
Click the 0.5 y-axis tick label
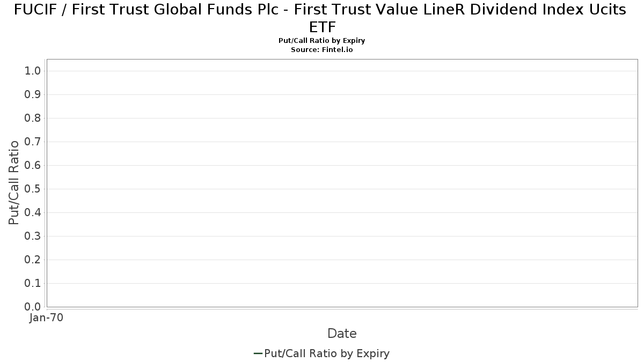coord(33,189)
